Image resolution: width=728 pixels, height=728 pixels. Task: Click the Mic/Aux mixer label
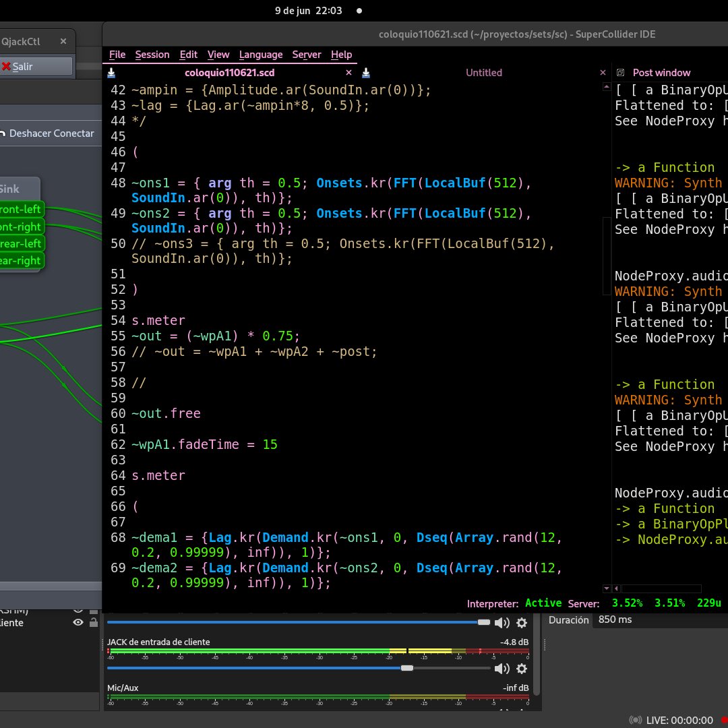[123, 688]
